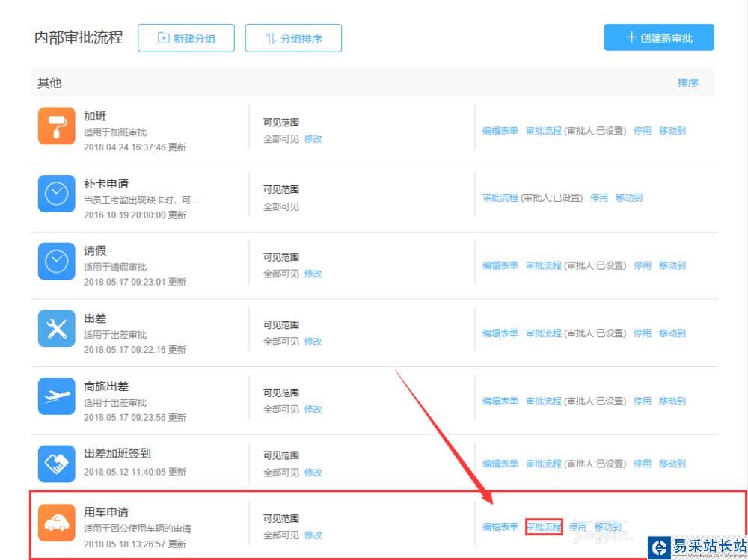Click 移动到 in the 商旅出差 row
The image size is (748, 560).
[x=672, y=401]
